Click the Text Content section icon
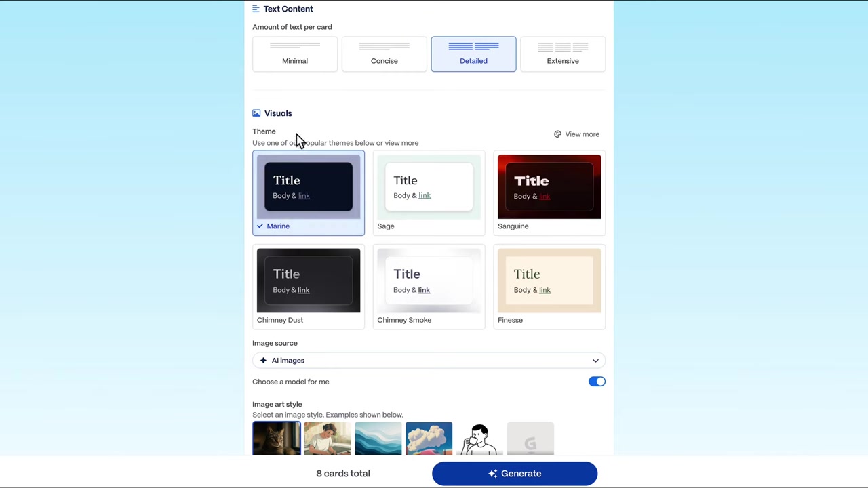This screenshot has width=868, height=488. 256,9
